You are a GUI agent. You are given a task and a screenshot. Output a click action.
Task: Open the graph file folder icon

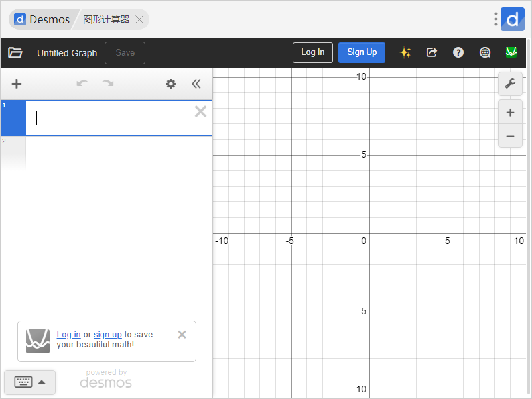point(15,53)
